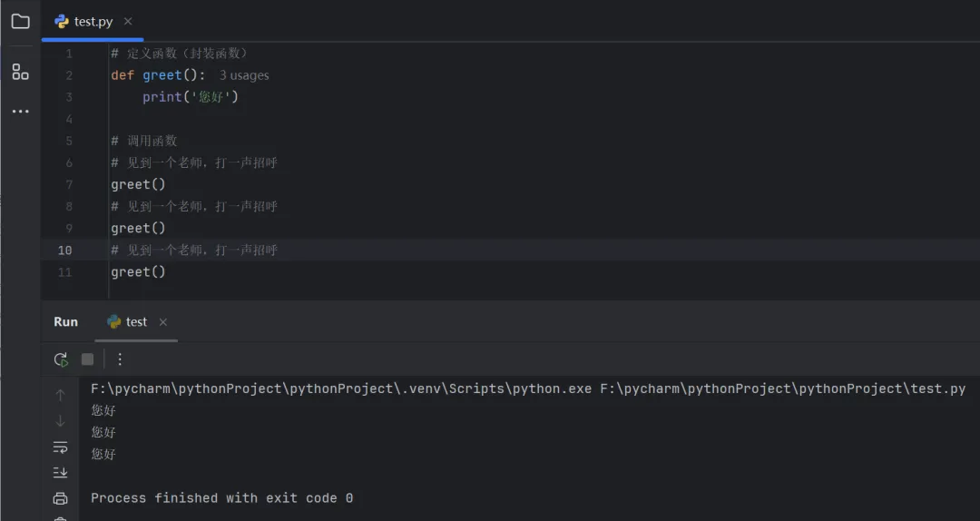This screenshot has width=980, height=521.
Task: Click the Down the Stack Trace arrow
Action: pyautogui.click(x=61, y=420)
